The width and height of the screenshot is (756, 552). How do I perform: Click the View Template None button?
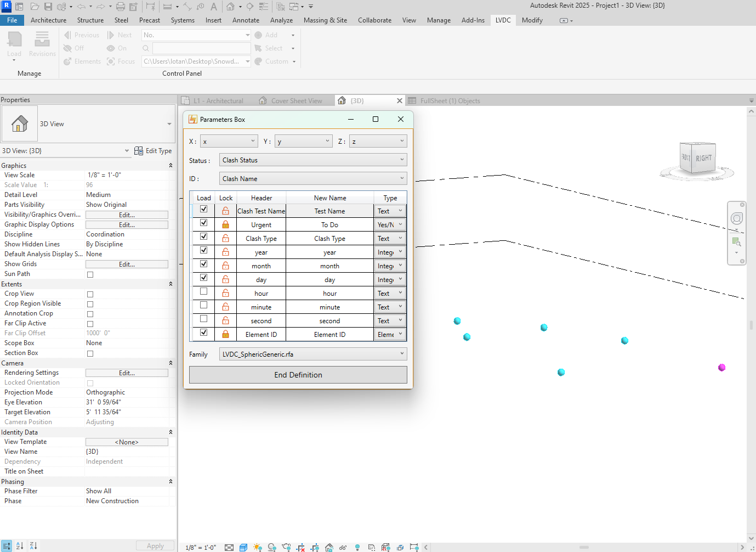(x=127, y=442)
